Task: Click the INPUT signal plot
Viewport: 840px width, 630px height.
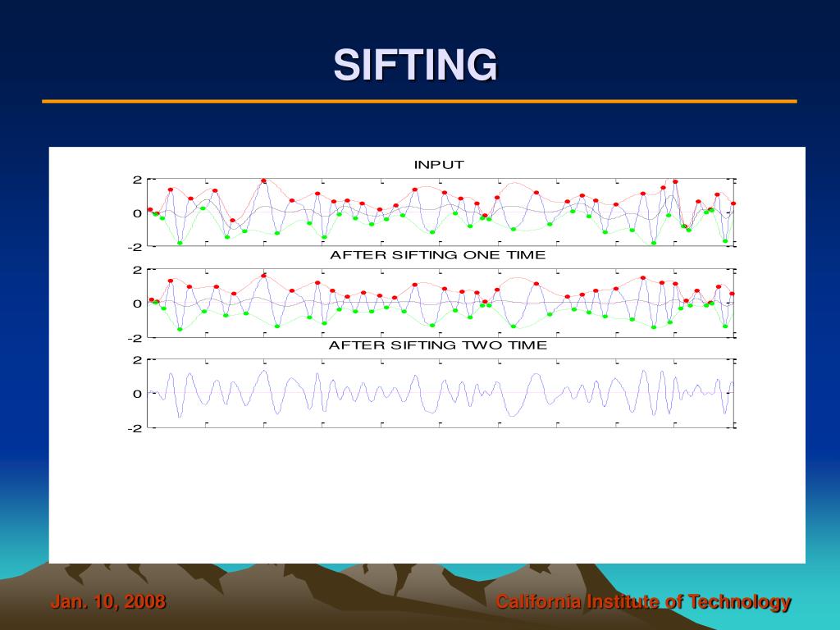Action: [x=441, y=212]
